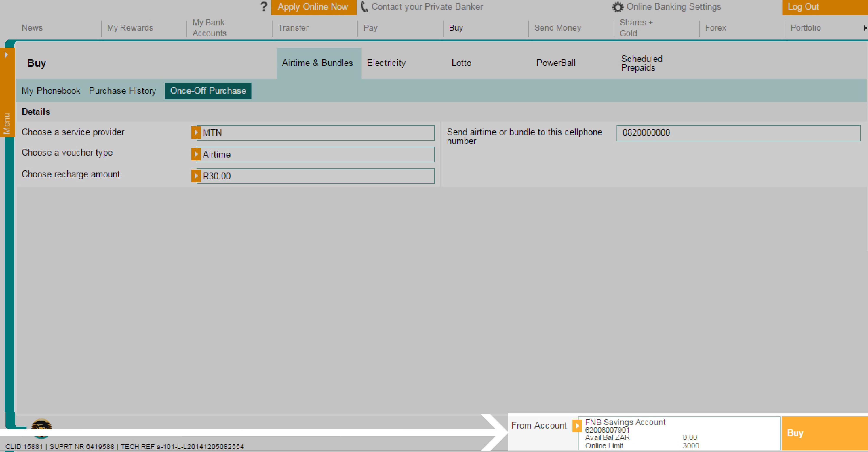868x452 pixels.
Task: Click the 'Avail Bal ZAR' value 0.00
Action: [x=690, y=437]
